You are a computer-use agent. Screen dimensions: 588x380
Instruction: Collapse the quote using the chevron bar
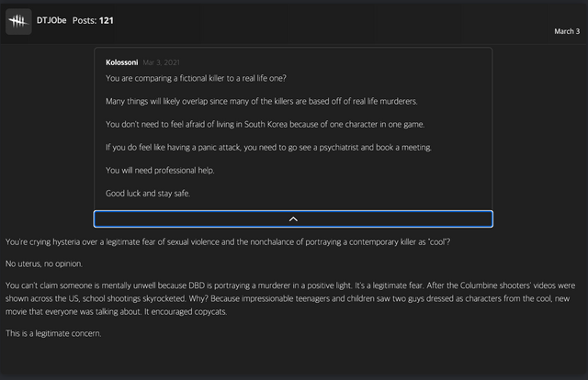(x=293, y=218)
